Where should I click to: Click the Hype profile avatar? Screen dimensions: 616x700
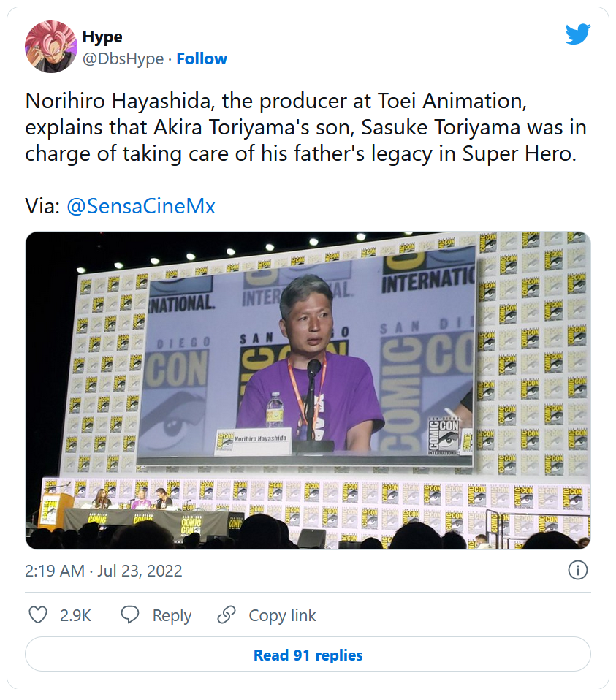coord(51,47)
